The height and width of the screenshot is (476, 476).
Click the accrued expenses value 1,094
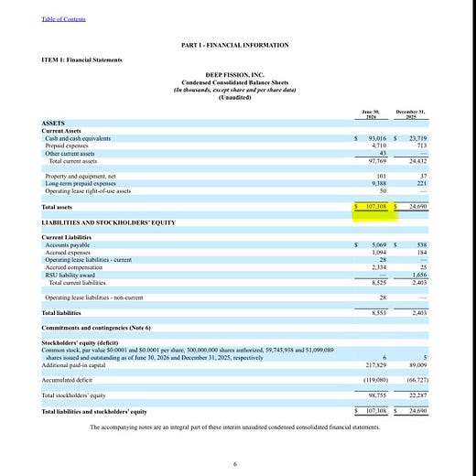pos(379,253)
